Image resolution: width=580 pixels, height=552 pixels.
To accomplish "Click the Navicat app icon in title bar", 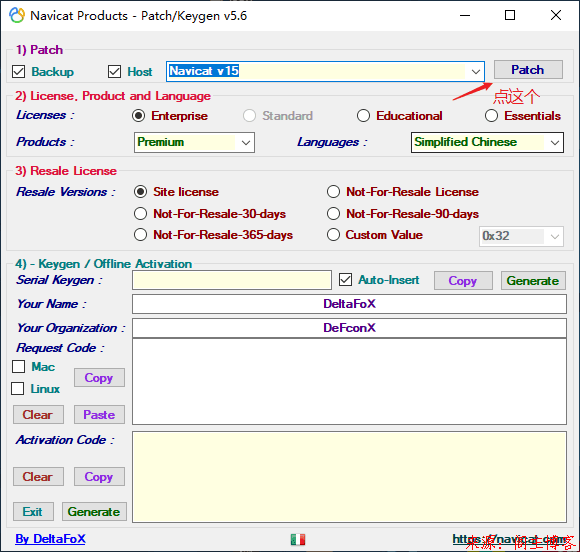I will click(17, 16).
